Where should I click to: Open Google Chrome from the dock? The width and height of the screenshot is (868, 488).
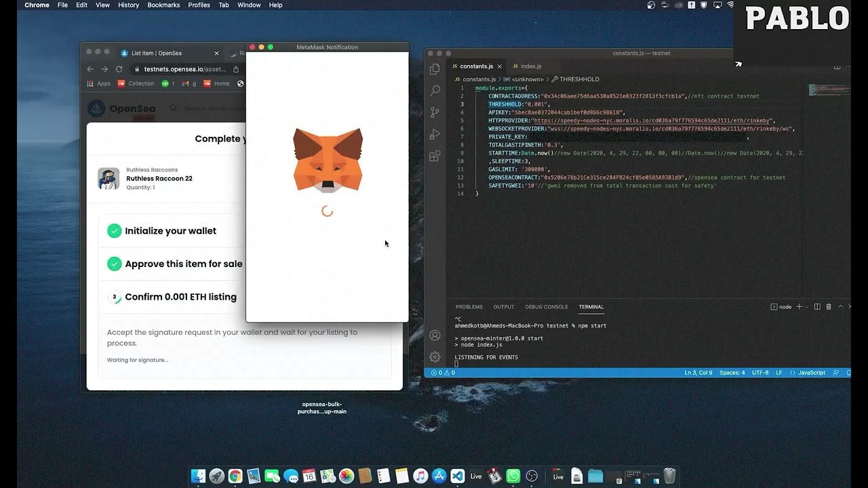(x=235, y=476)
